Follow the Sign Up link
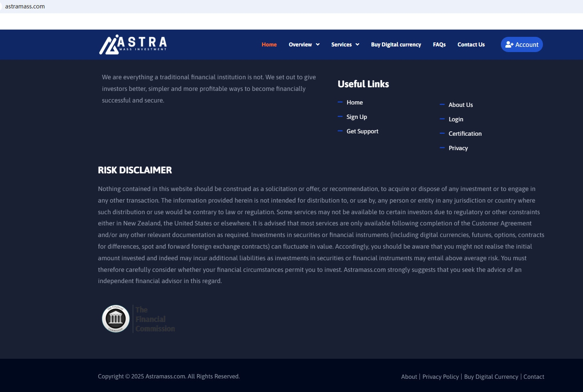Screen dimensions: 583x392 [x=357, y=117]
